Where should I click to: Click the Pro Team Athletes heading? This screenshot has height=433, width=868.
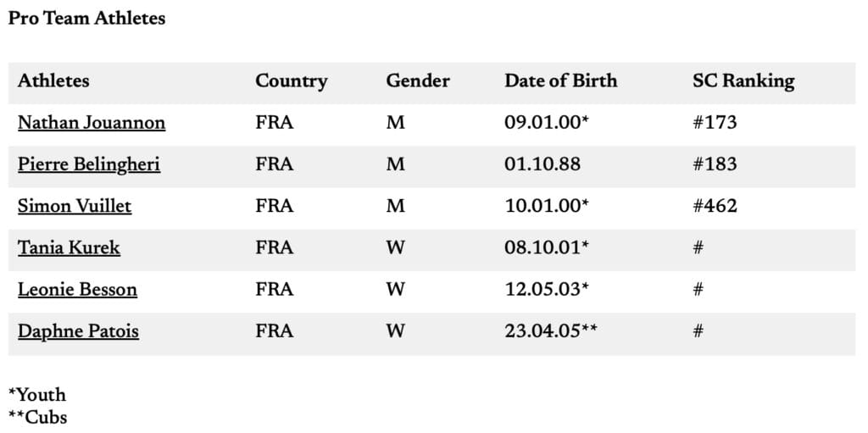coord(86,19)
